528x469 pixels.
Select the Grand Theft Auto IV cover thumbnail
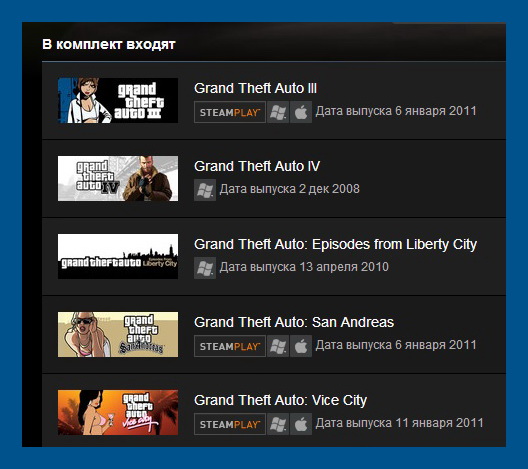point(118,178)
